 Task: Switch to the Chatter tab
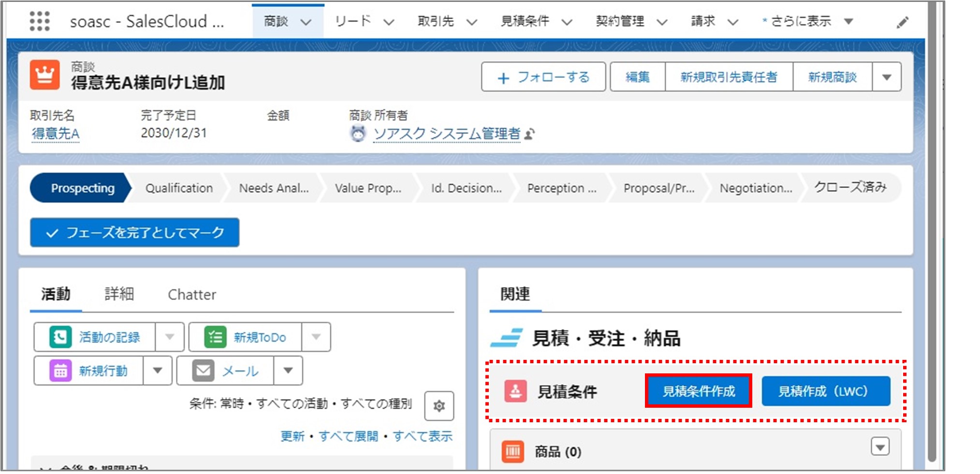(192, 294)
